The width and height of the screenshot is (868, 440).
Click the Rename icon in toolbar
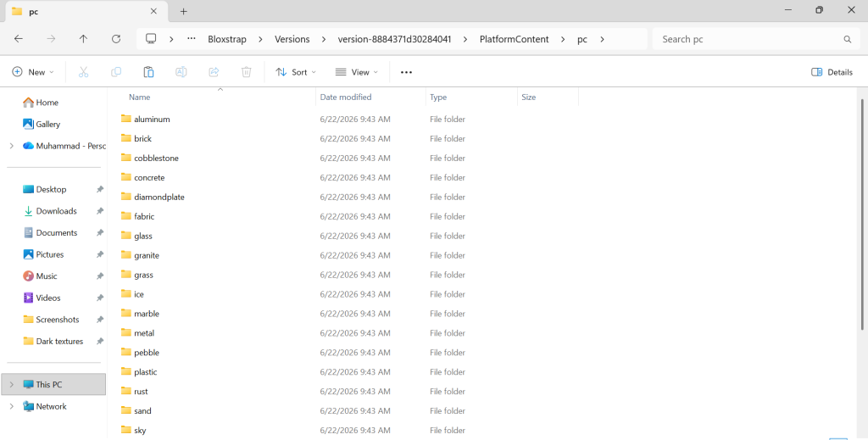point(181,72)
